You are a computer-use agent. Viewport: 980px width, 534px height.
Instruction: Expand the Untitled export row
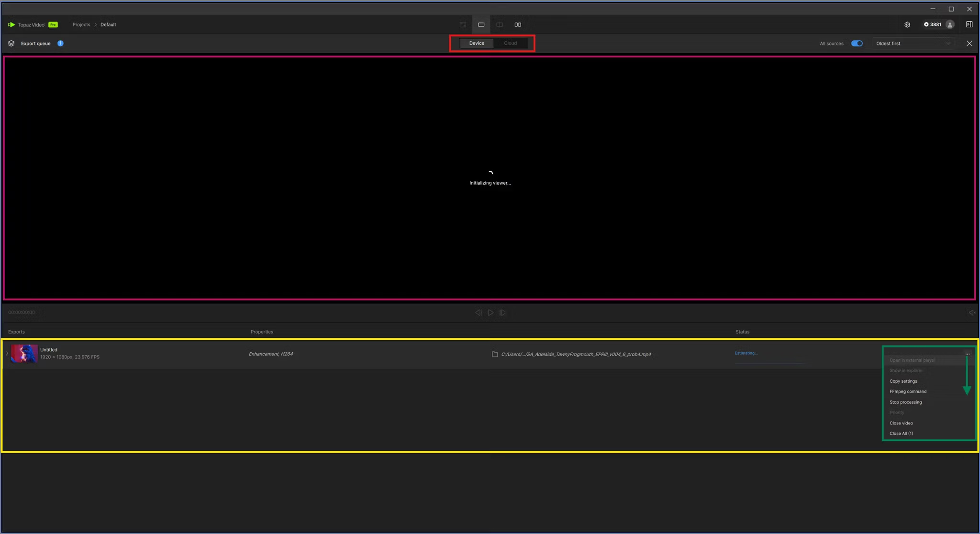click(x=7, y=354)
